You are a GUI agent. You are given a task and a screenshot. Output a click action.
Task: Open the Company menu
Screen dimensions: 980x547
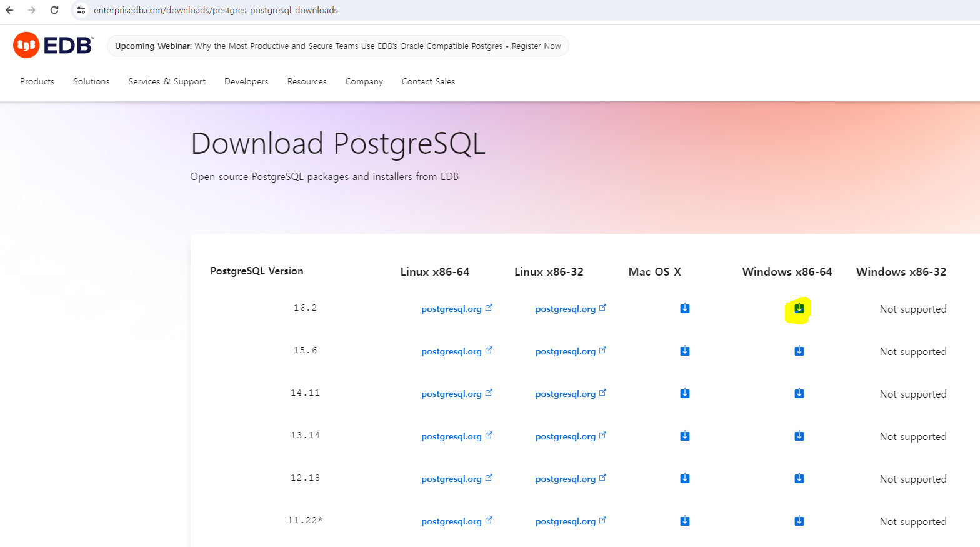pos(364,81)
